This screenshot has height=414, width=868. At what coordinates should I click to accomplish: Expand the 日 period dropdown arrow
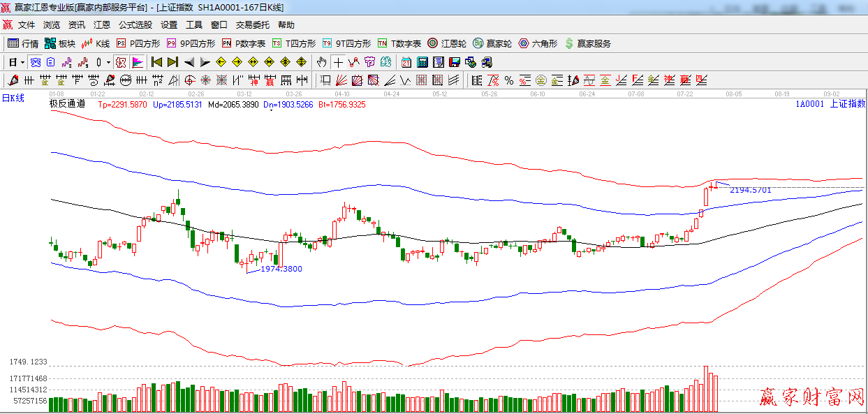(x=22, y=62)
